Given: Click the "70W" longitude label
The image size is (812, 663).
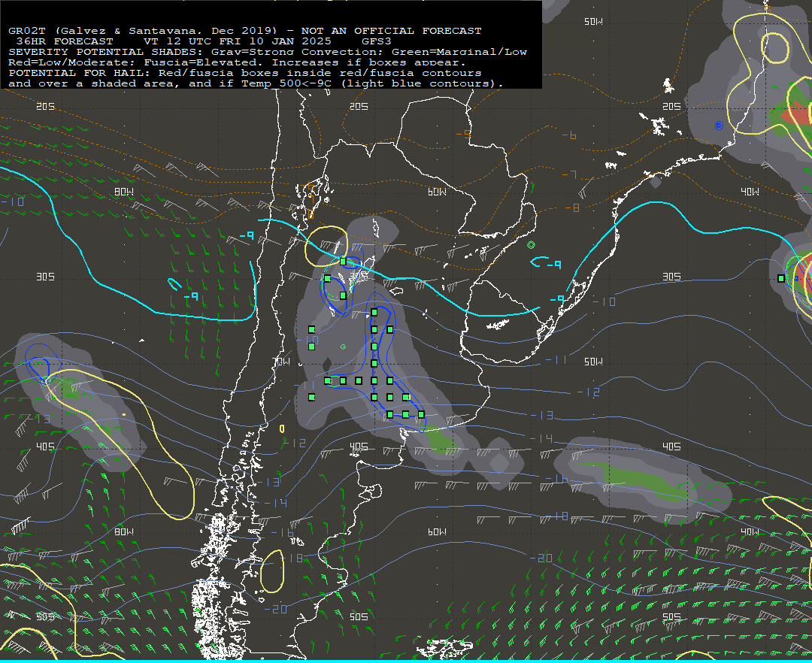Looking at the screenshot, I should pyautogui.click(x=282, y=362).
